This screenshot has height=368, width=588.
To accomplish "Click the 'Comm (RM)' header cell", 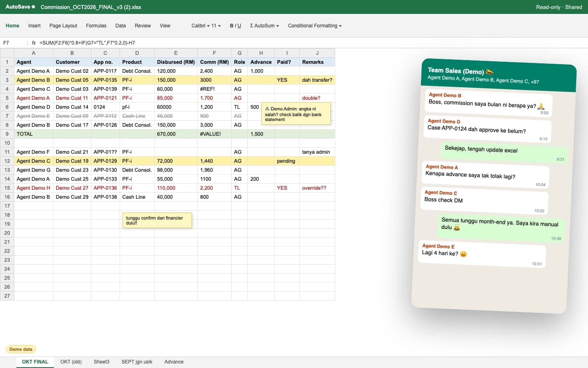I will point(214,62).
